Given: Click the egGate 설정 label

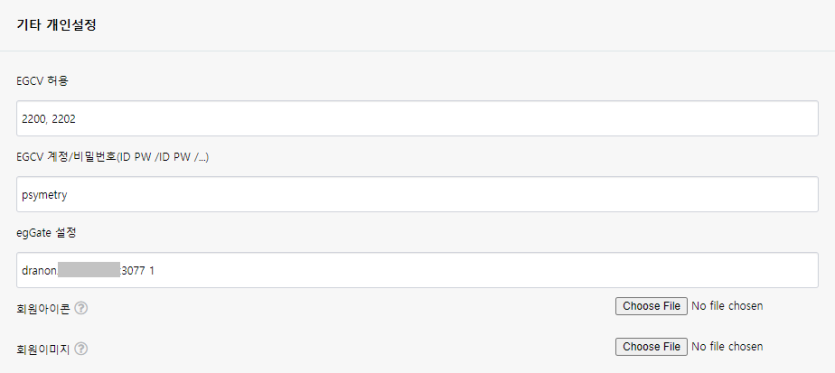Looking at the screenshot, I should 46,233.
